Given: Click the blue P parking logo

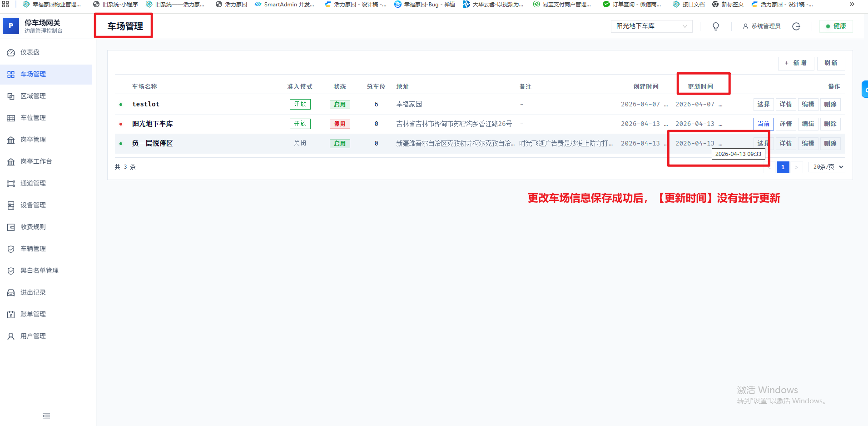Looking at the screenshot, I should (x=11, y=26).
